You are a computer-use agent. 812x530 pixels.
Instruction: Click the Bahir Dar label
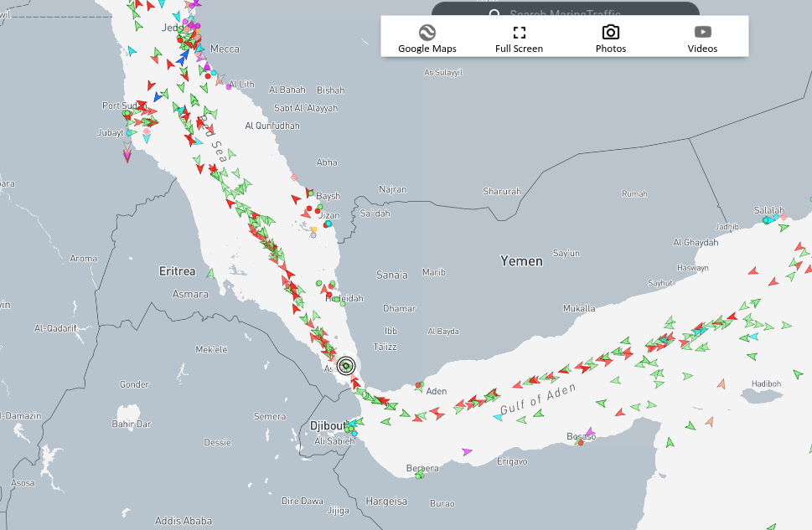pyautogui.click(x=132, y=424)
